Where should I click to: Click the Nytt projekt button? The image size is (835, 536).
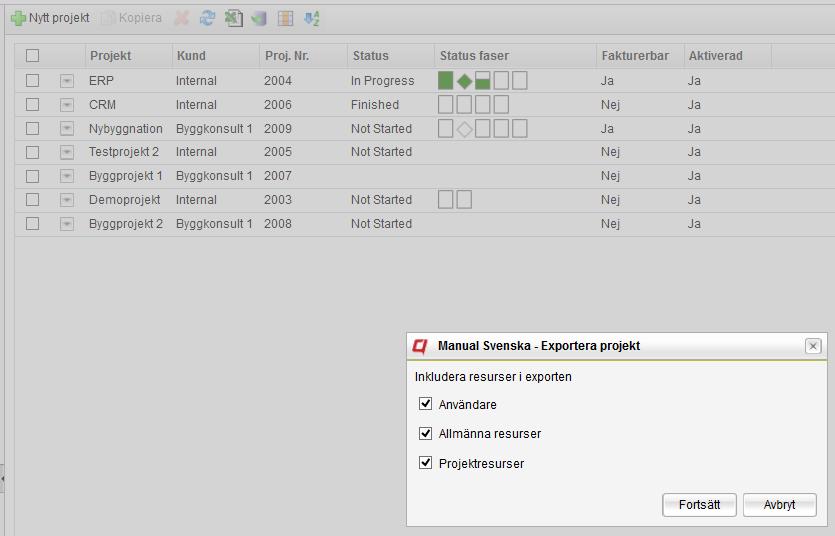tap(50, 18)
